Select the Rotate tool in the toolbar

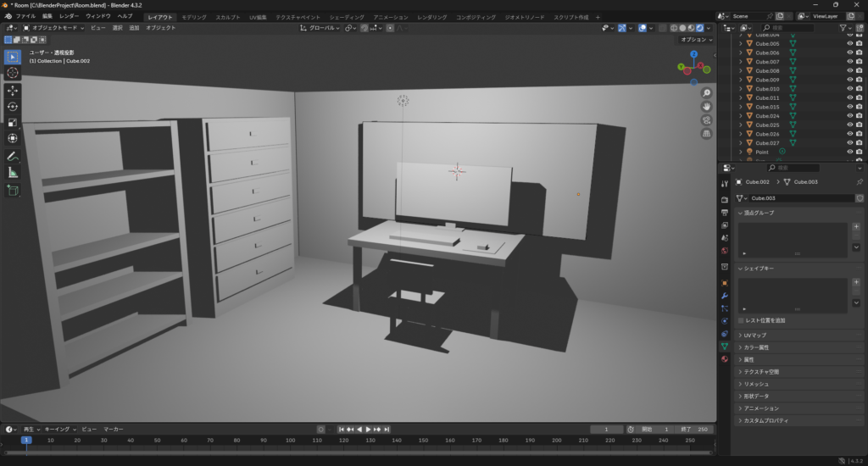(x=13, y=106)
